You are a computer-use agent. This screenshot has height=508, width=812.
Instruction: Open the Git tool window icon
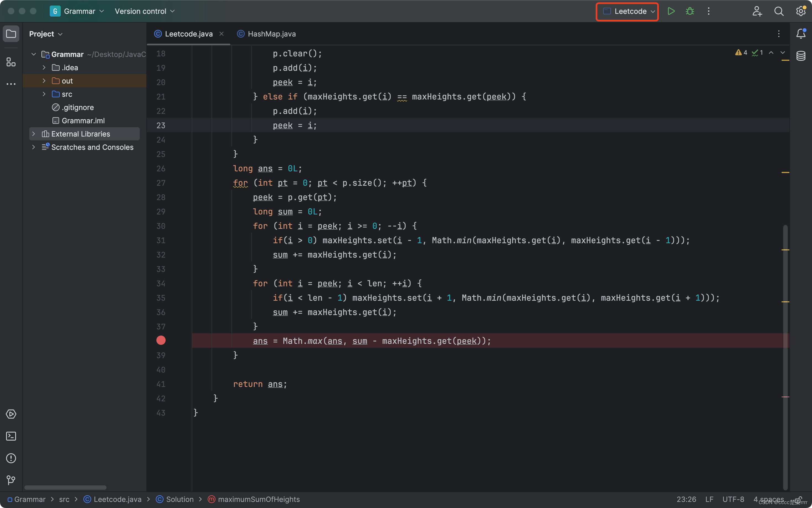click(11, 480)
